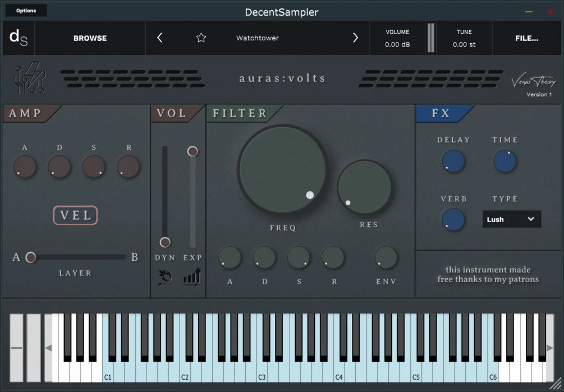The height and width of the screenshot is (392, 564).
Task: Click the favorite star icon
Action: [201, 38]
